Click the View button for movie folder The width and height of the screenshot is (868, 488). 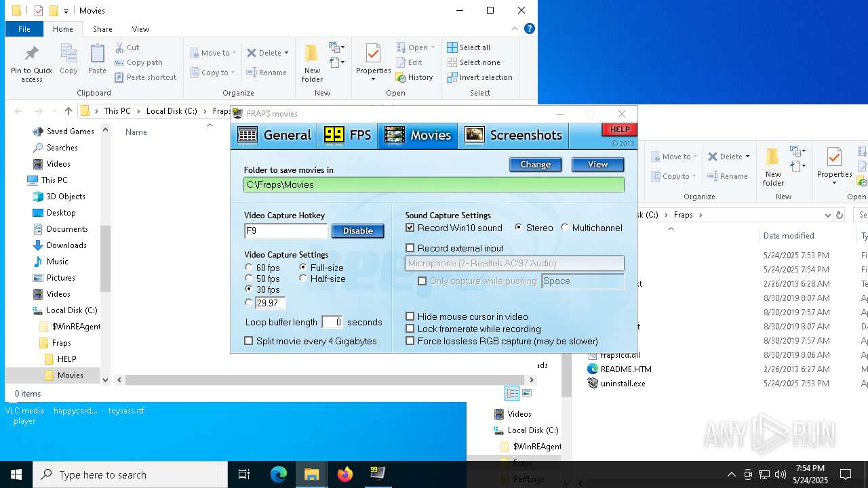point(597,165)
